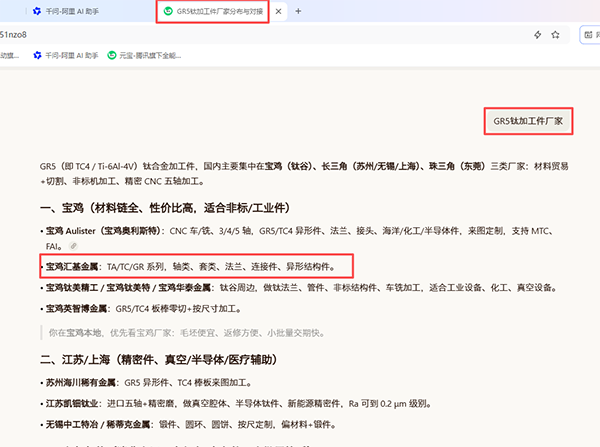Switch to the 千问-阿里 AI 助手 browser tab
Image resolution: width=600 pixels, height=447 pixels.
(66, 11)
